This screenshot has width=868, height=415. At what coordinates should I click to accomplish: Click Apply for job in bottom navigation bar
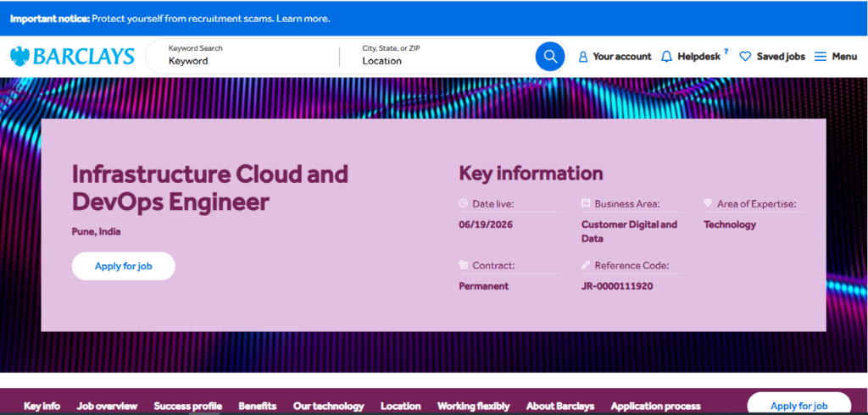pos(798,405)
